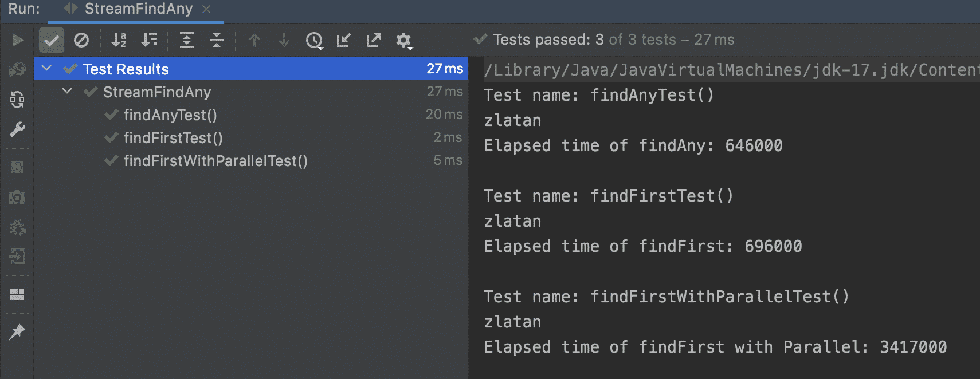Collapse the StreamFindAny test group

click(67, 90)
